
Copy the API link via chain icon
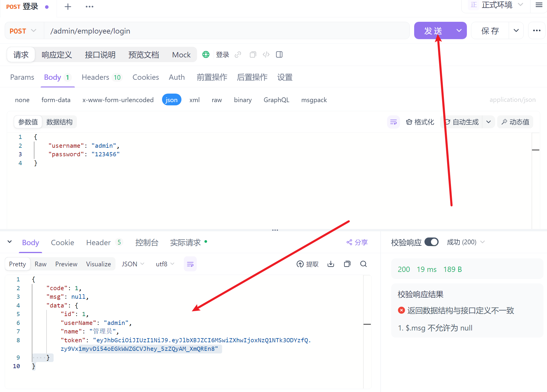pos(238,54)
